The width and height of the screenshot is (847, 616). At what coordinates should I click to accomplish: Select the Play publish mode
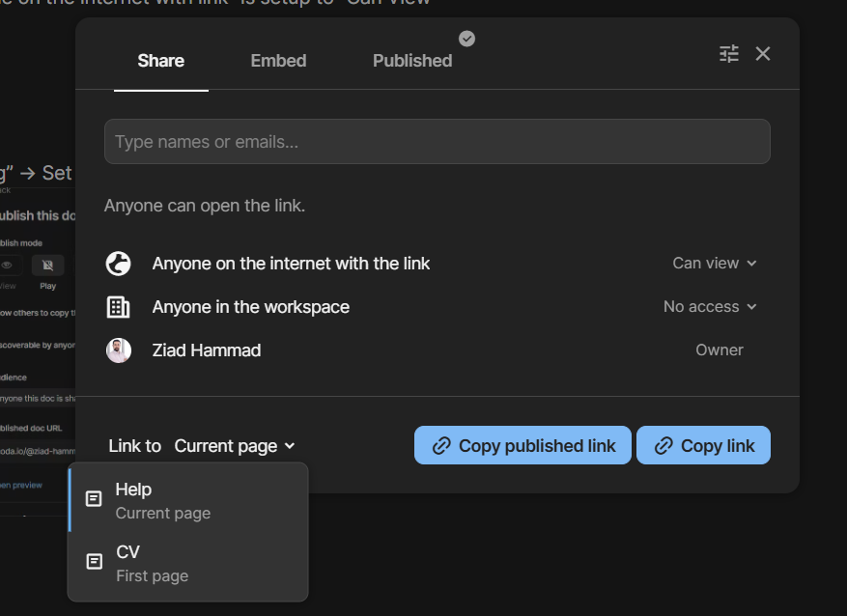coord(47,267)
